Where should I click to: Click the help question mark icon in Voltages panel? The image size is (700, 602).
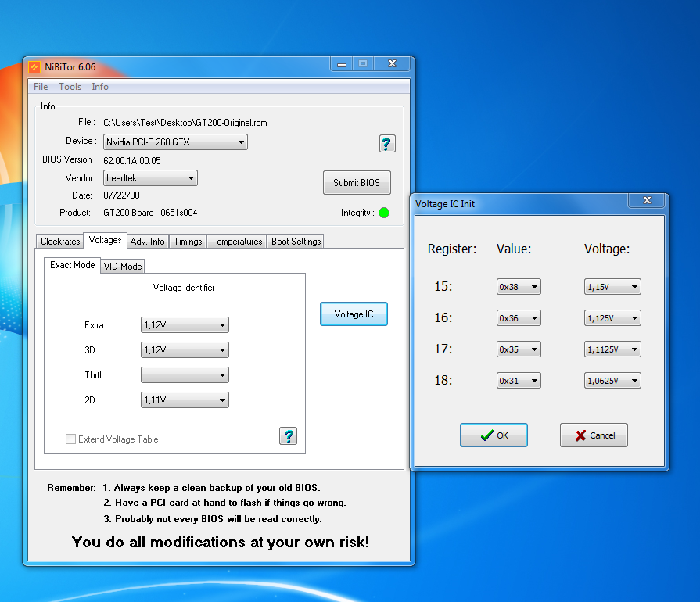coord(289,436)
